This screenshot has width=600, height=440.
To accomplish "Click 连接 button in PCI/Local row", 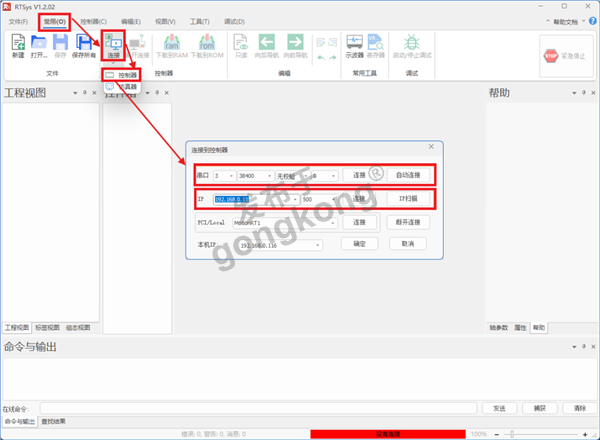I will 359,222.
